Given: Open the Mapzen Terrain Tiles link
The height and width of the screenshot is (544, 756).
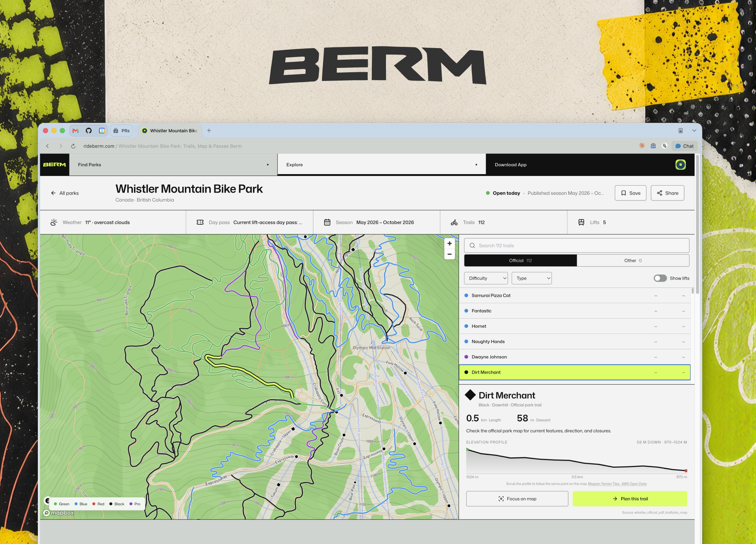Looking at the screenshot, I should [x=617, y=484].
